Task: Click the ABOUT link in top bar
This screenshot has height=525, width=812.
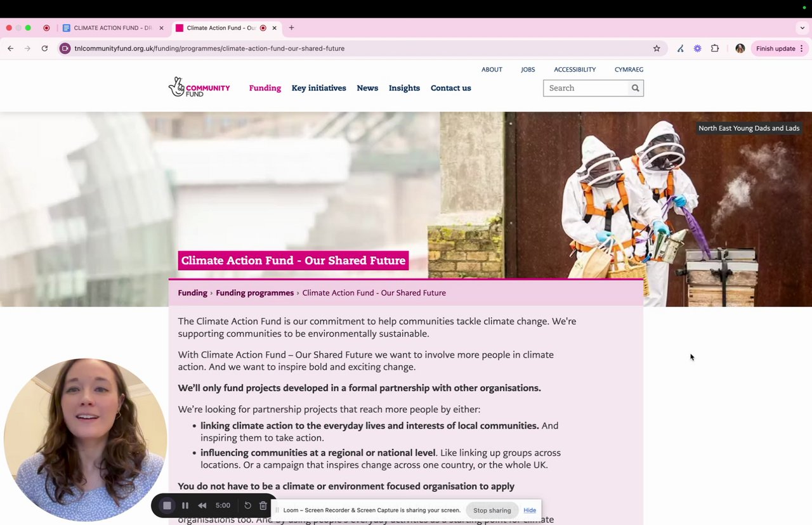Action: 492,70
